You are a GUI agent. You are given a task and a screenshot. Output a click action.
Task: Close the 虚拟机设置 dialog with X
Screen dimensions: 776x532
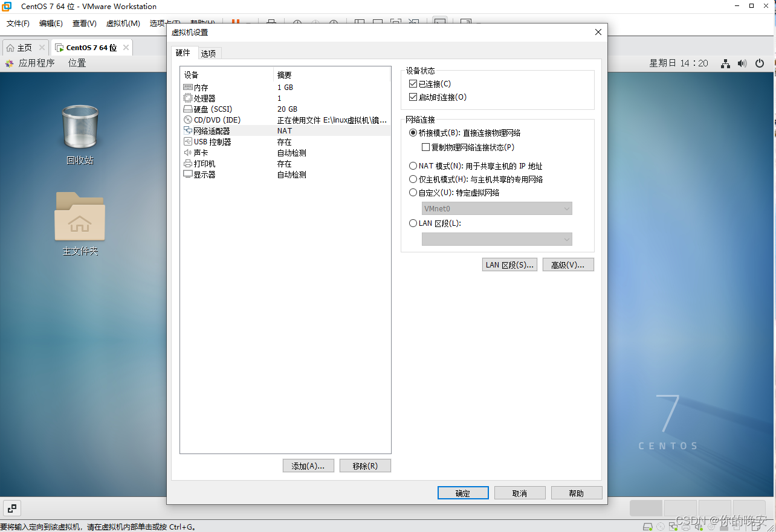[x=598, y=32]
